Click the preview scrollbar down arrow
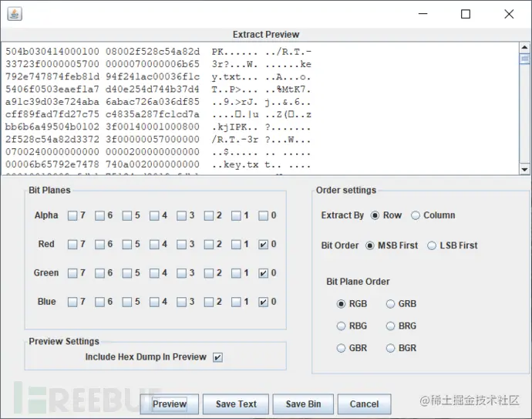The width and height of the screenshot is (532, 419). click(524, 170)
